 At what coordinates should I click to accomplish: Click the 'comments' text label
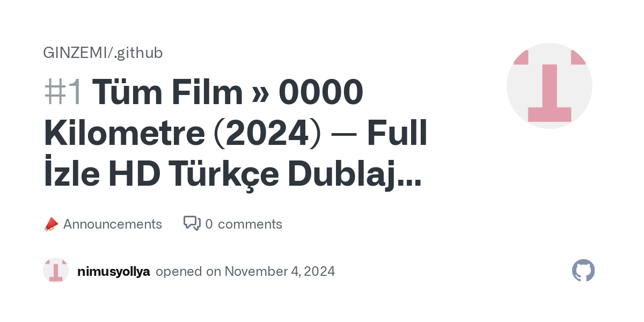pyautogui.click(x=250, y=224)
